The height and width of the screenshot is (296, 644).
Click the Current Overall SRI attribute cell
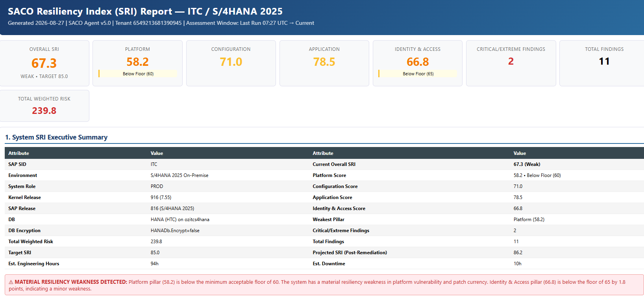point(334,164)
